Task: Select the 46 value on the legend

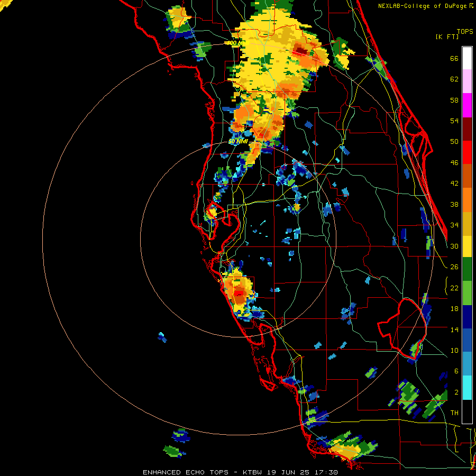Action: click(x=454, y=163)
